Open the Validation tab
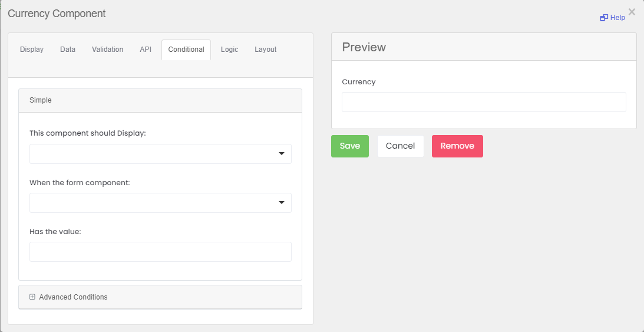 108,50
